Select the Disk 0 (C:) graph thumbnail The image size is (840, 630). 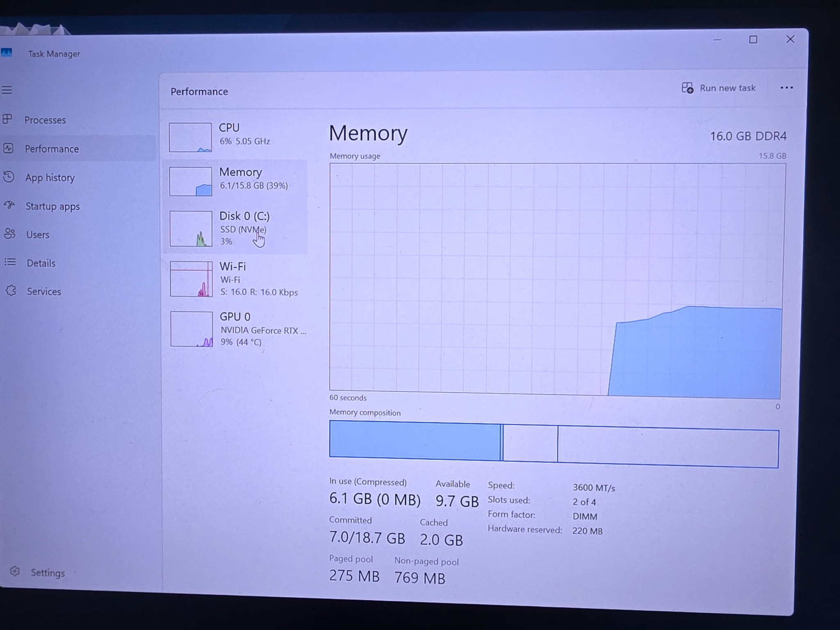[x=191, y=228]
